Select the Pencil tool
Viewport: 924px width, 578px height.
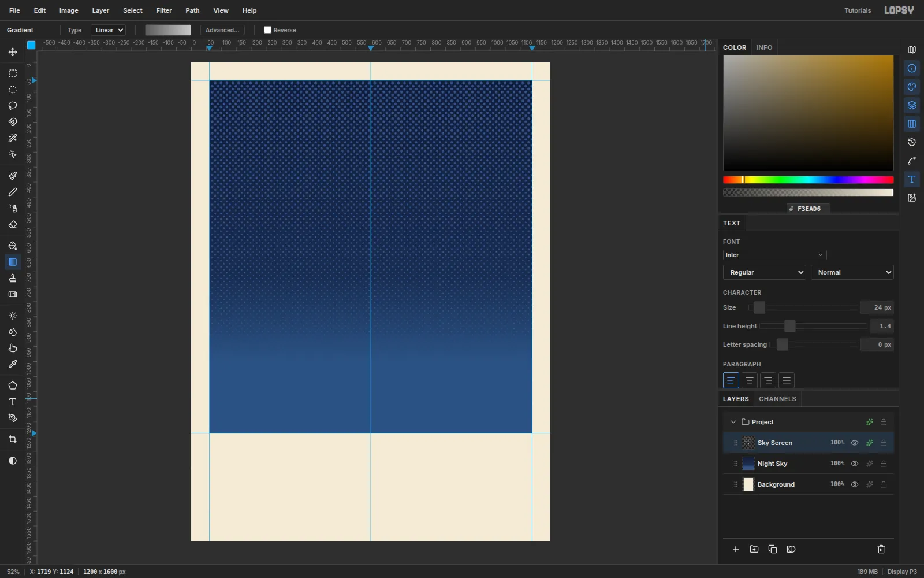pyautogui.click(x=13, y=192)
